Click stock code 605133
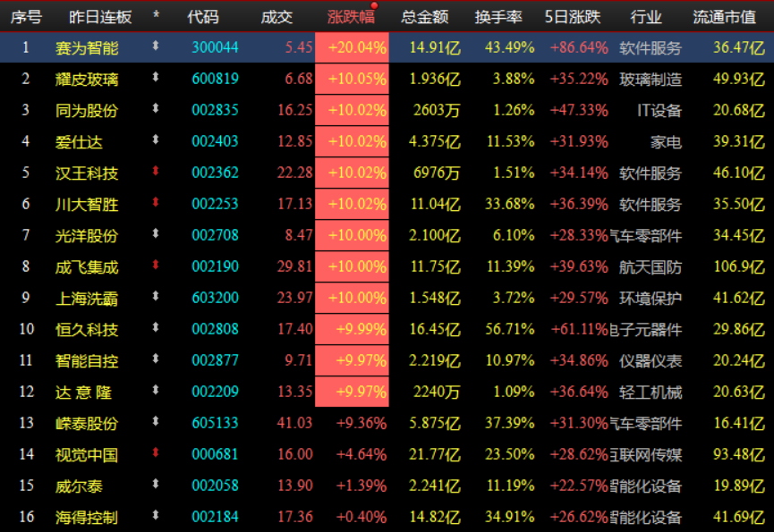This screenshot has width=774, height=532. point(216,423)
